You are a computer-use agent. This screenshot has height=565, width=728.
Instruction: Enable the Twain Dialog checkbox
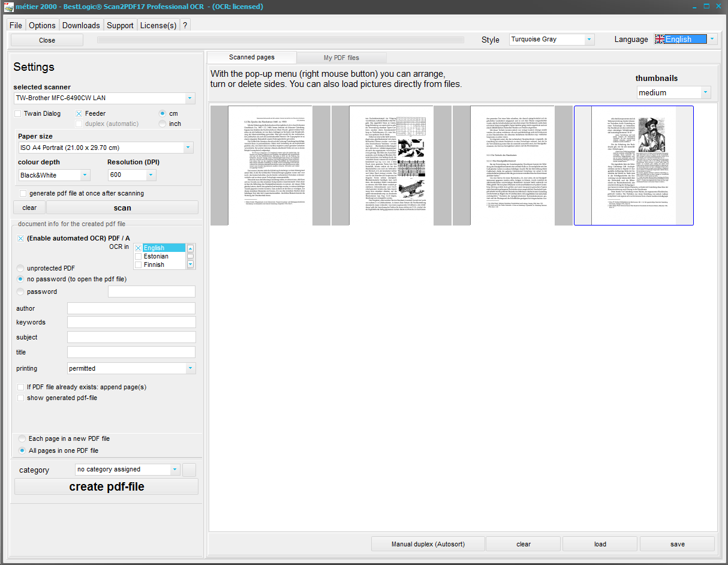[18, 114]
